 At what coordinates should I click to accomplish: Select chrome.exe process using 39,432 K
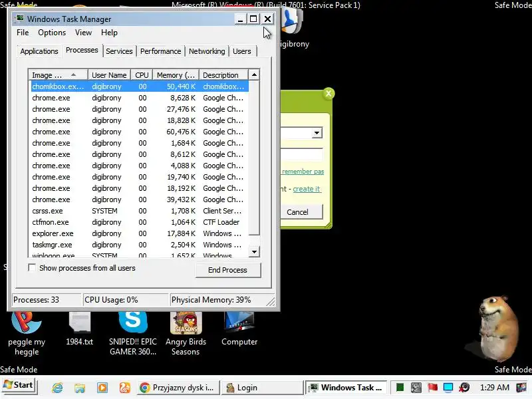(140, 199)
